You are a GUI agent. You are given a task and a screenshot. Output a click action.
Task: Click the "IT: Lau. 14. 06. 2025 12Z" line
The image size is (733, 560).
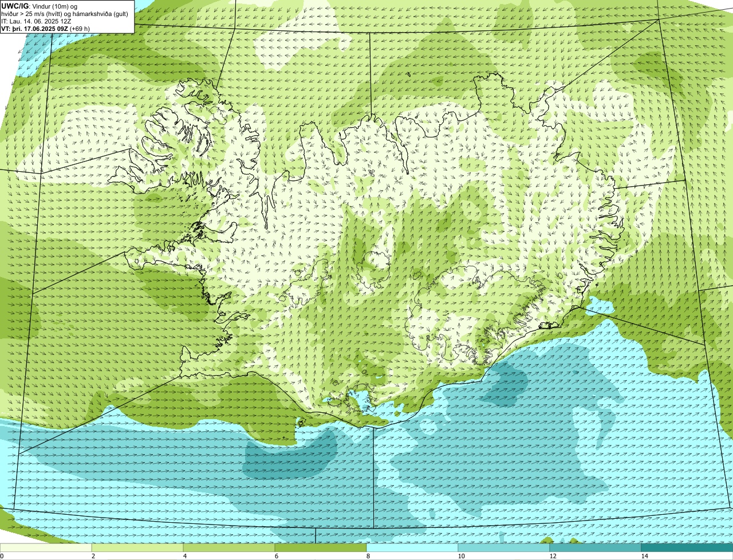37,21
